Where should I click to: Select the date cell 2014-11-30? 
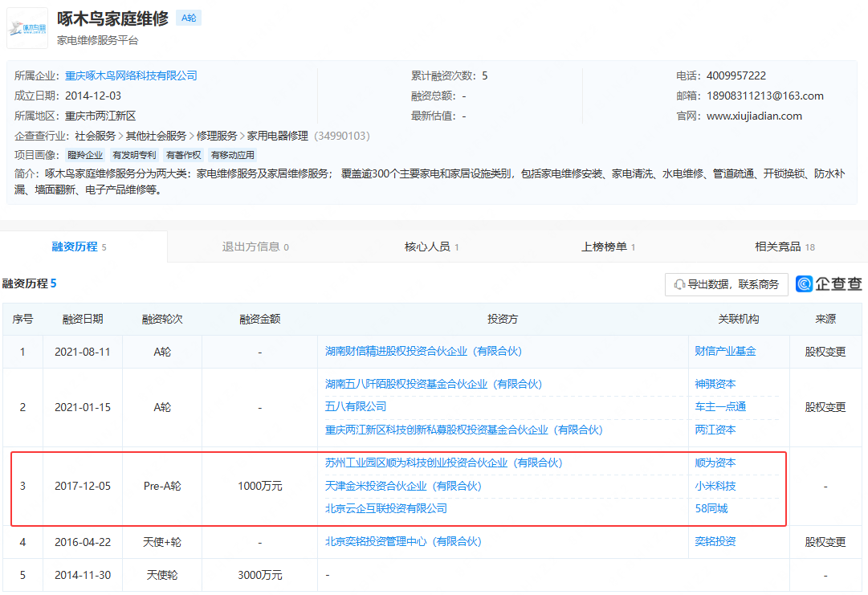click(83, 576)
